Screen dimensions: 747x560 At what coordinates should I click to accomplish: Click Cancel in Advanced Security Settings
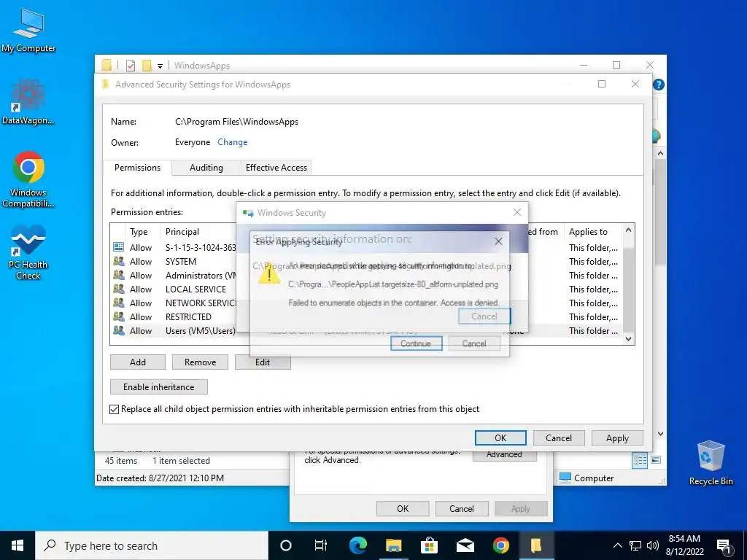[x=559, y=438]
